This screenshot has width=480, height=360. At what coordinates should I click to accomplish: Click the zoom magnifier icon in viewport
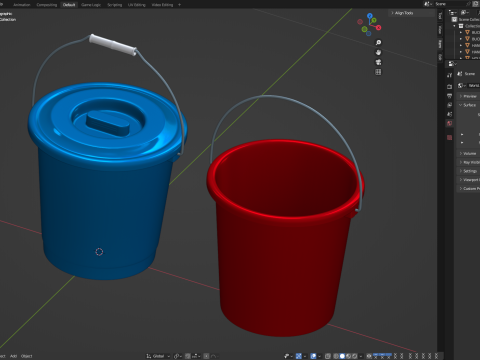tap(378, 43)
